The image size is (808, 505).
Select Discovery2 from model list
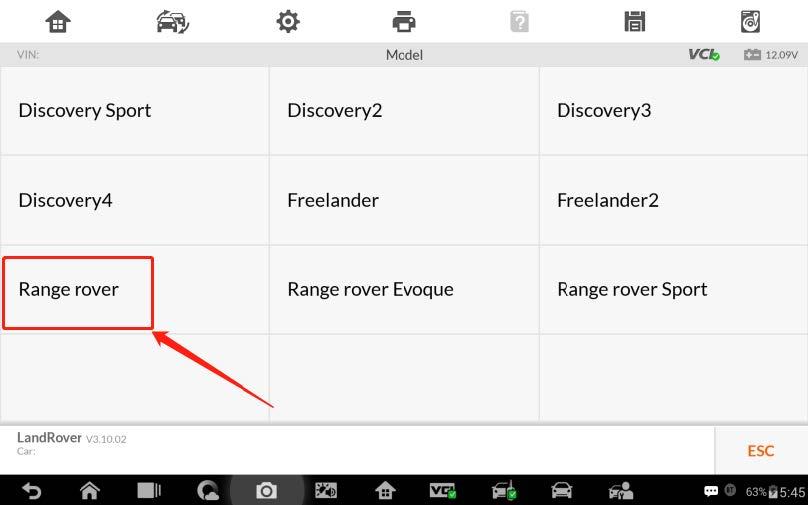tap(404, 111)
